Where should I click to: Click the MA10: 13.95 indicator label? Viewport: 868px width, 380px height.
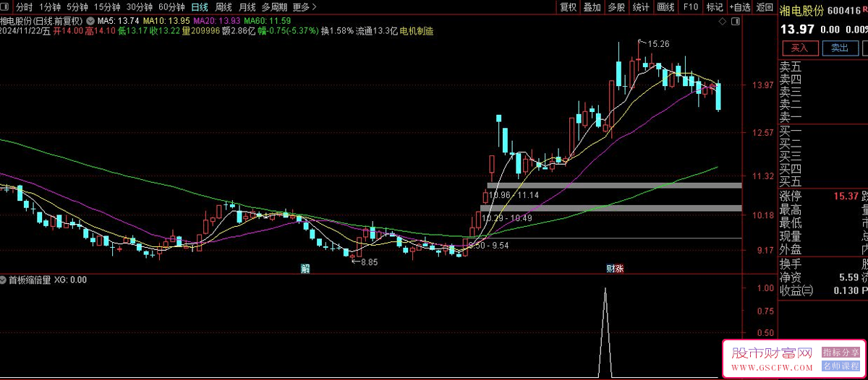166,20
